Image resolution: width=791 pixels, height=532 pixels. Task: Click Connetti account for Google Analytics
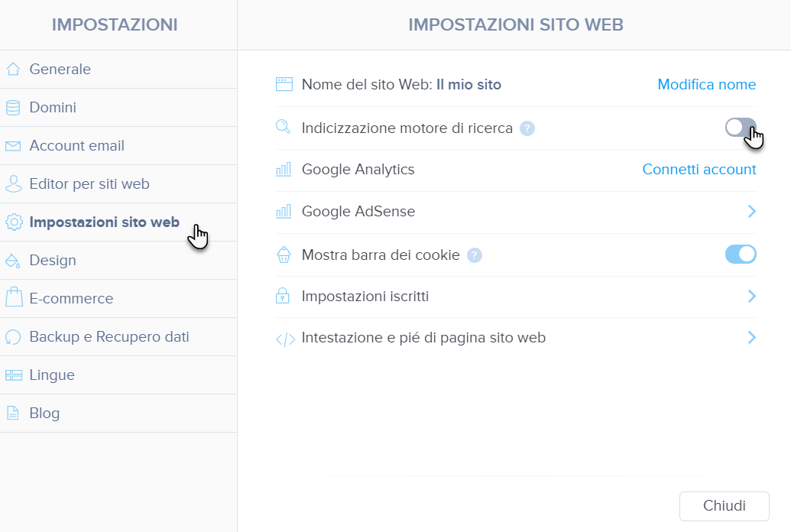point(699,170)
